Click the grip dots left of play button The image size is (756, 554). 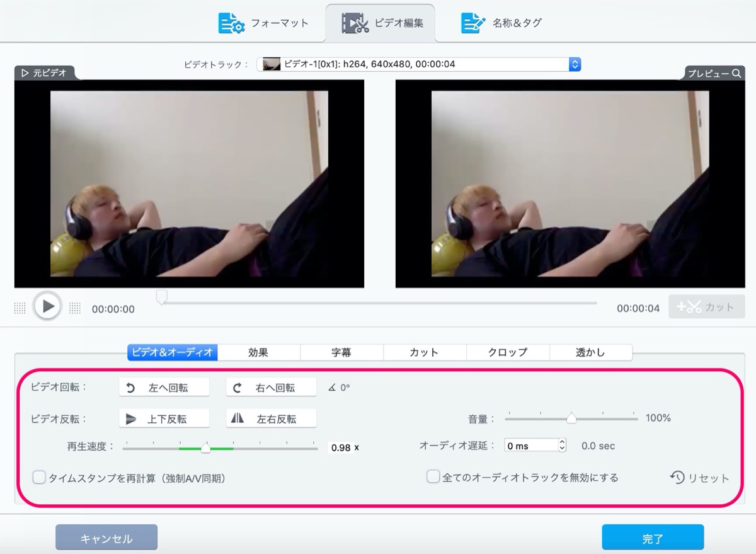pos(20,308)
